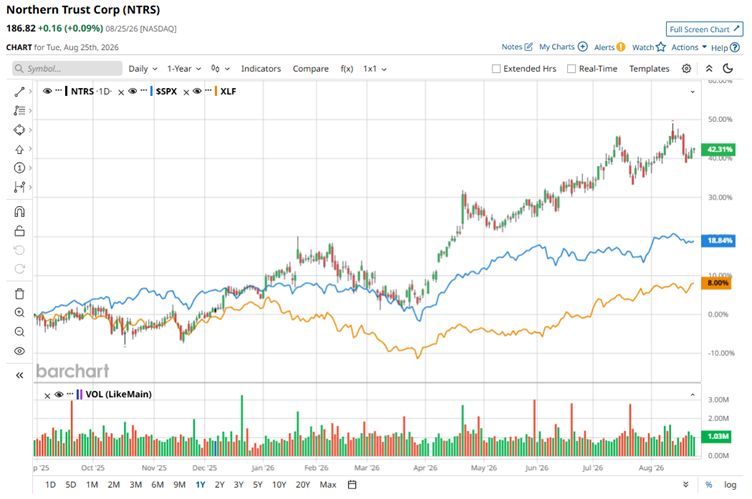Focus the Symbol search field
This screenshot has height=499, width=752.
pyautogui.click(x=67, y=69)
